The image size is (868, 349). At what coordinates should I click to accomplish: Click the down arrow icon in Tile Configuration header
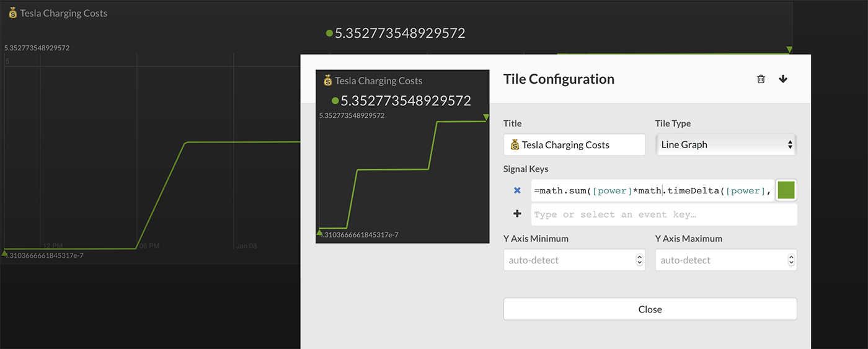point(783,79)
